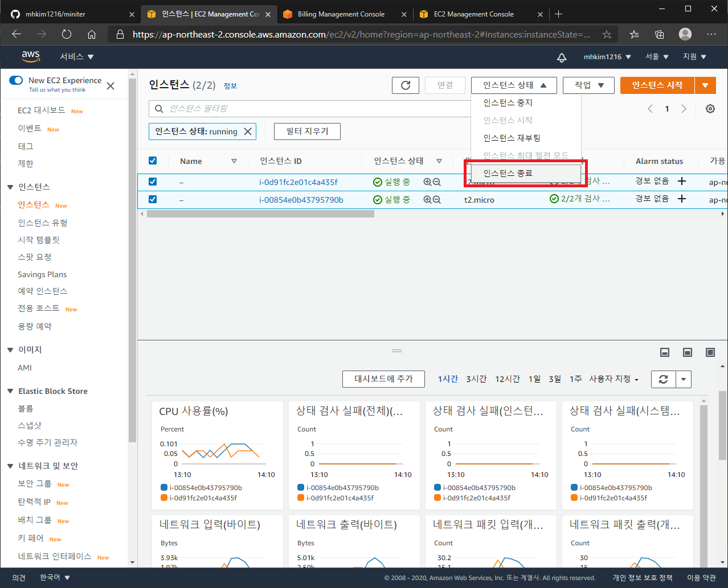This screenshot has height=588, width=728.
Task: Open table preferences gear icon
Action: click(x=710, y=109)
